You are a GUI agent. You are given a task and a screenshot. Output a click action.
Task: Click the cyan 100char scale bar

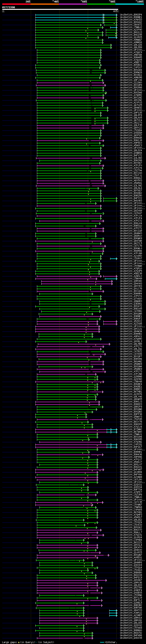click(x=102, y=642)
